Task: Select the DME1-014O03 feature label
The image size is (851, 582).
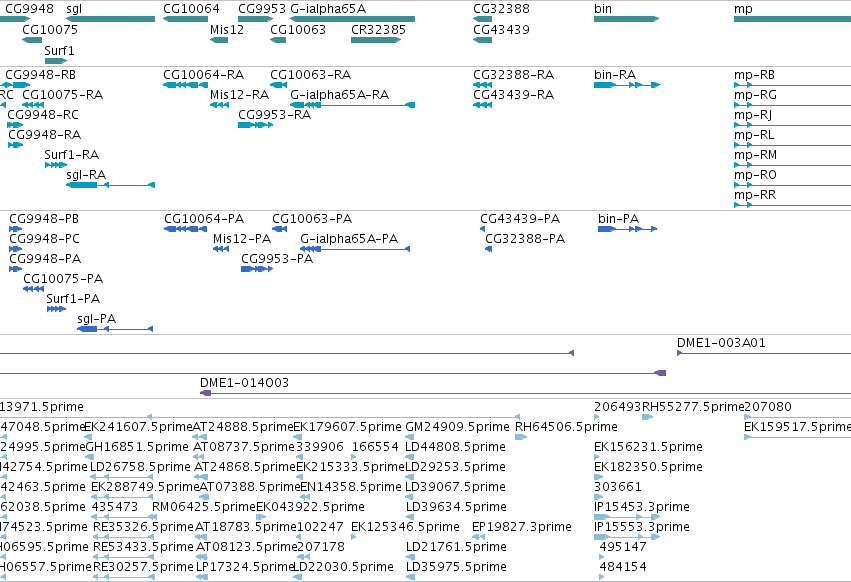Action: tap(244, 383)
